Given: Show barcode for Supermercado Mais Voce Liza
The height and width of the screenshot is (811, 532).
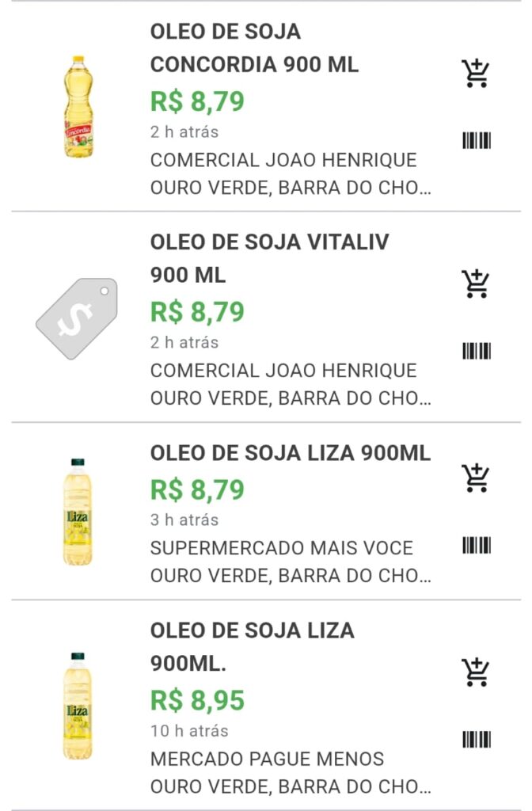Looking at the screenshot, I should click(477, 545).
